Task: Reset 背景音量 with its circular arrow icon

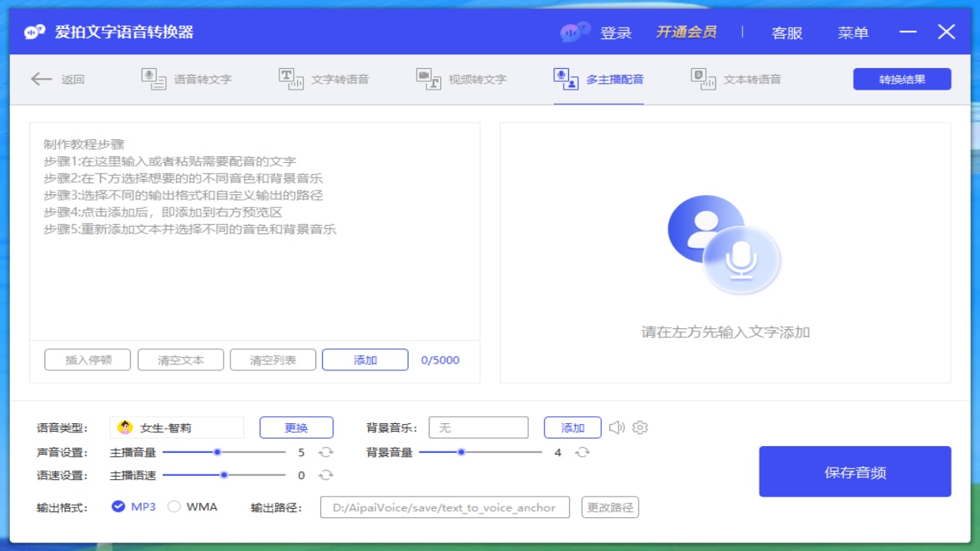Action: (x=583, y=452)
